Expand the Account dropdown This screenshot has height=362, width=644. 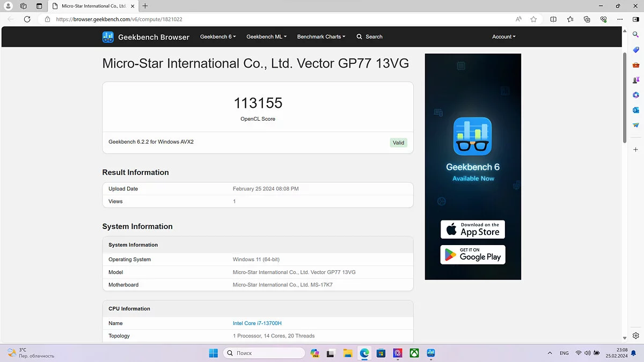point(504,37)
